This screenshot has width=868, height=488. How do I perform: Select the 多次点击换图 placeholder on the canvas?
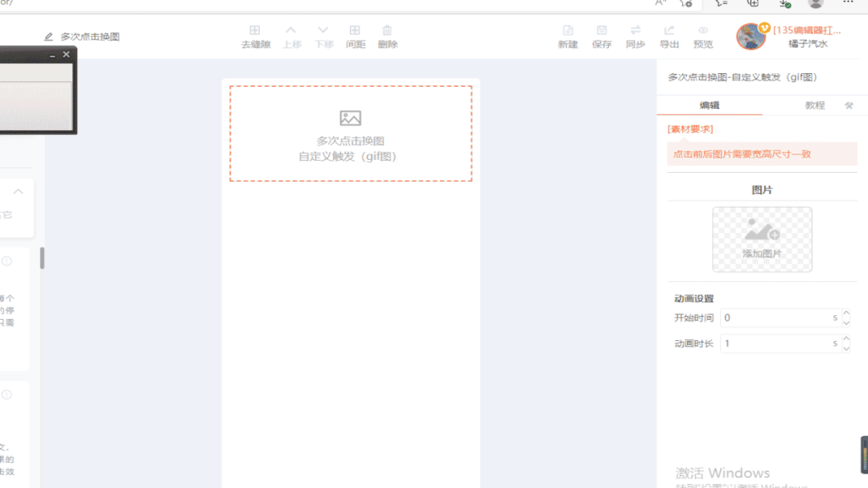(350, 134)
